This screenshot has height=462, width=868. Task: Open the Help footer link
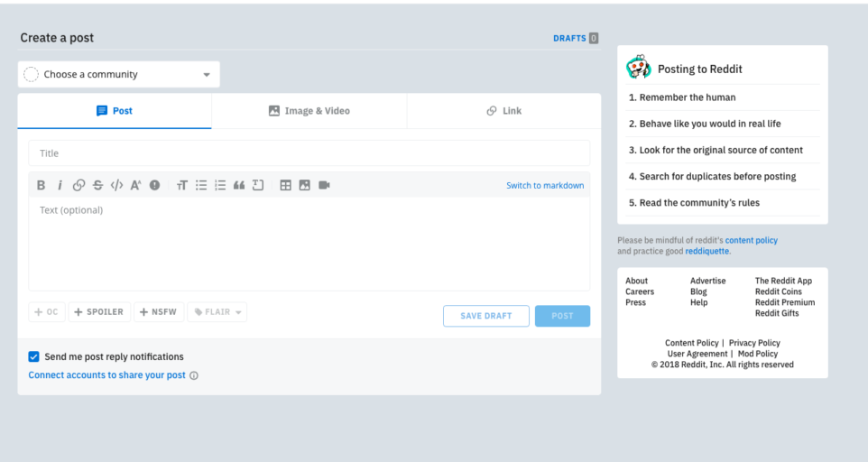[699, 302]
